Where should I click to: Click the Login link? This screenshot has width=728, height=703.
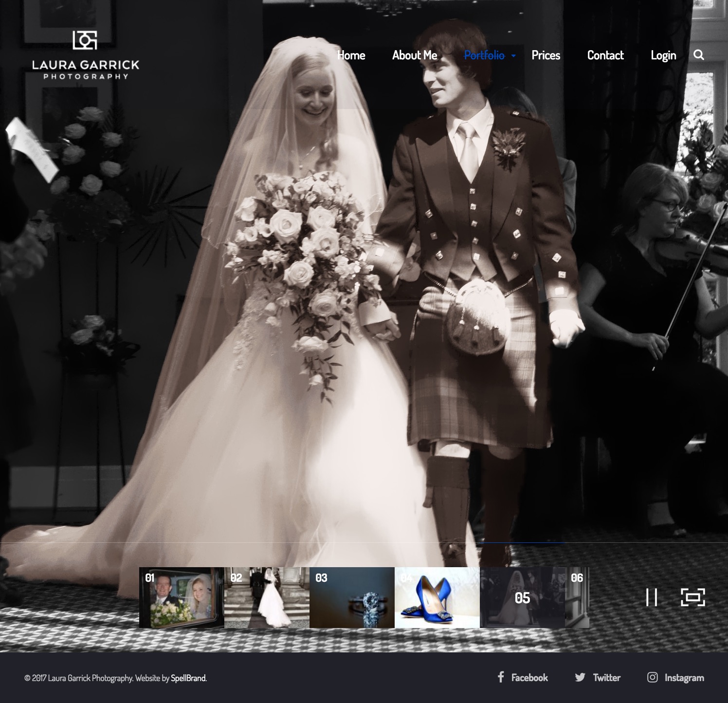[x=663, y=55]
